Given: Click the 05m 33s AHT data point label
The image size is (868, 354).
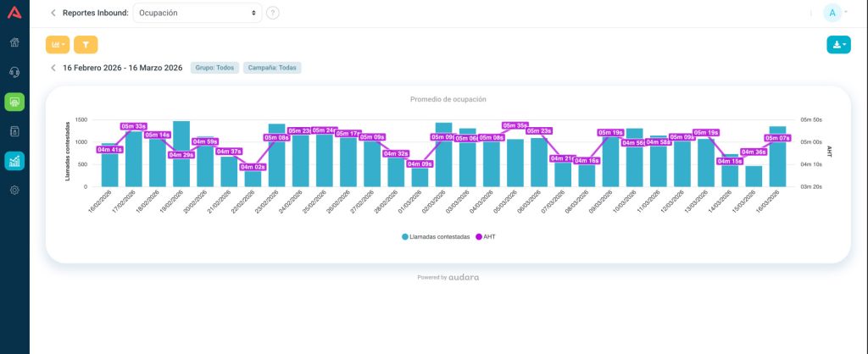Looking at the screenshot, I should [133, 126].
